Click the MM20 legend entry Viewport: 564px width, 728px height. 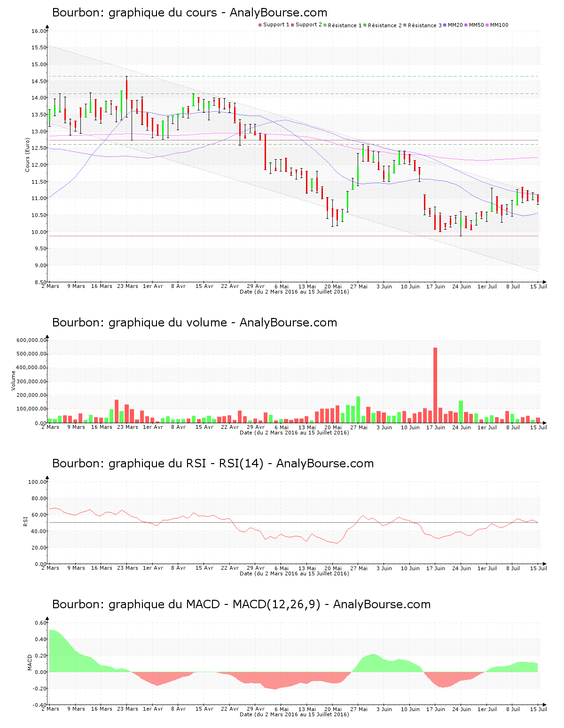453,25
